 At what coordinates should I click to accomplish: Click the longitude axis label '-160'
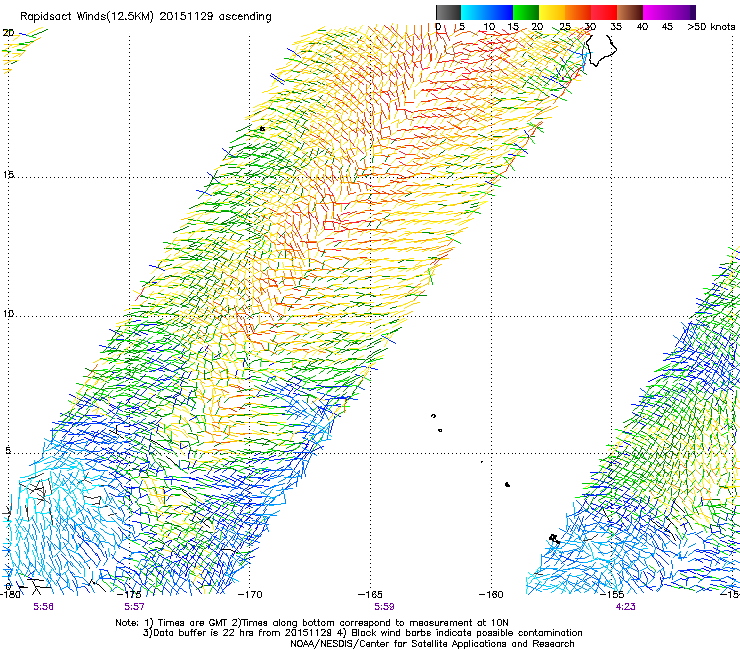coord(491,594)
